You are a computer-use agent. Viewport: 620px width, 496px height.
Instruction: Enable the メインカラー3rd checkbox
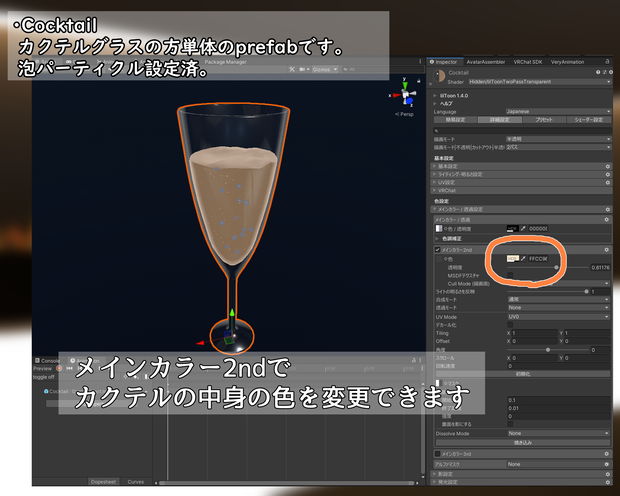437,454
